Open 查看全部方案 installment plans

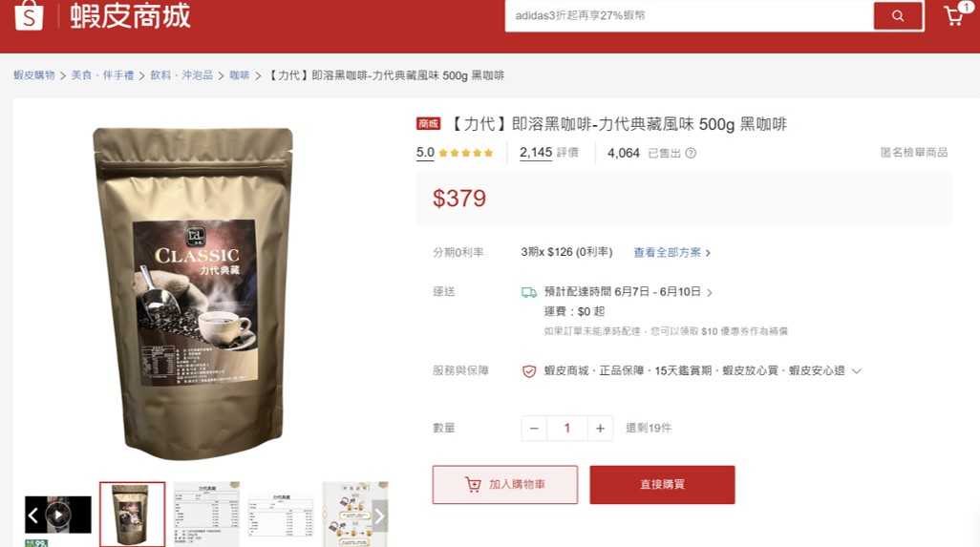point(671,252)
